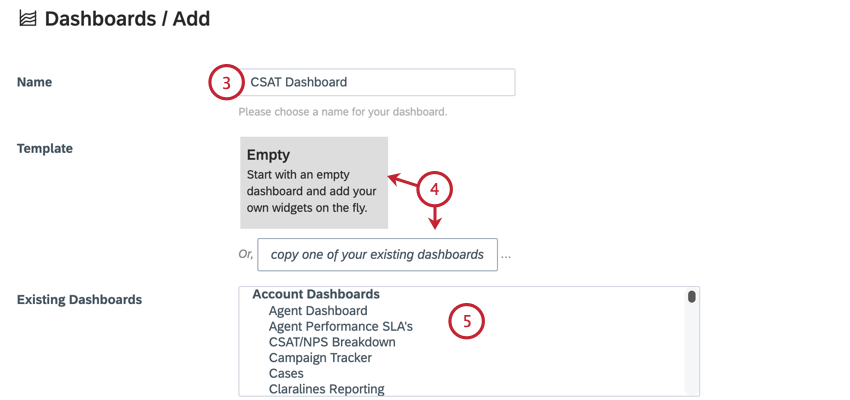850x400 pixels.
Task: Click the Name field label
Action: pos(35,82)
